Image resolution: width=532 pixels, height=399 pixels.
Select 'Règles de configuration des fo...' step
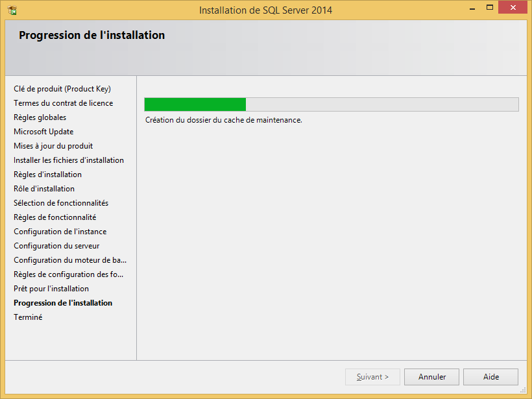pos(68,274)
